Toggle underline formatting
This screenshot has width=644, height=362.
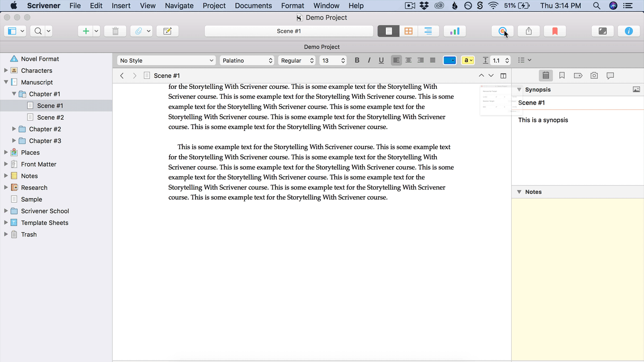point(381,60)
